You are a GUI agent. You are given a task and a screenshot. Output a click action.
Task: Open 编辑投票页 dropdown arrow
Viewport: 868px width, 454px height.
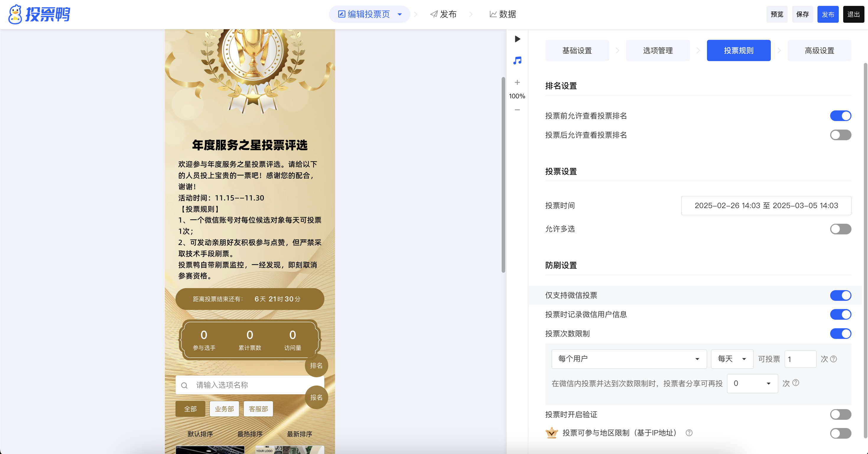click(400, 14)
